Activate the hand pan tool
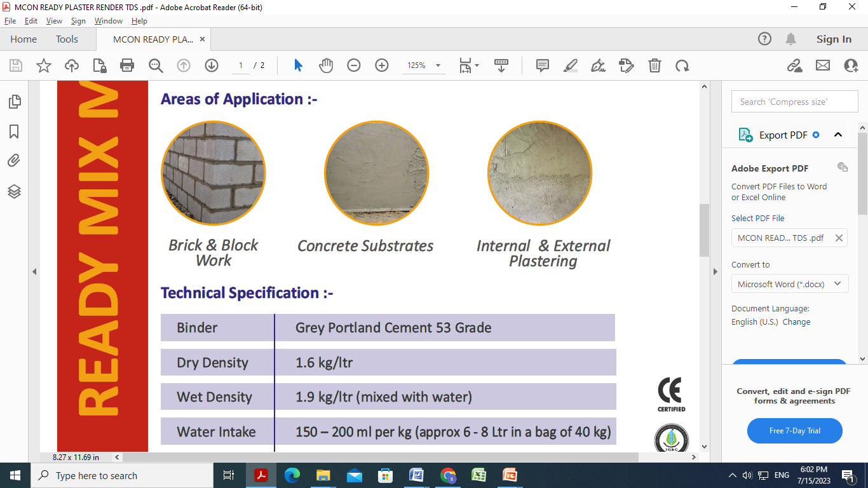The width and height of the screenshot is (868, 488). 326,65
